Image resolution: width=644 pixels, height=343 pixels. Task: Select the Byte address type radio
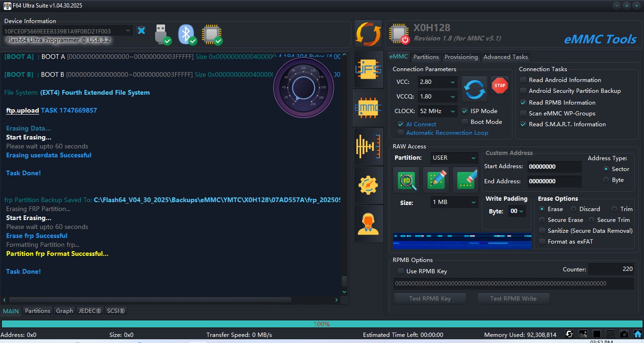coord(606,180)
